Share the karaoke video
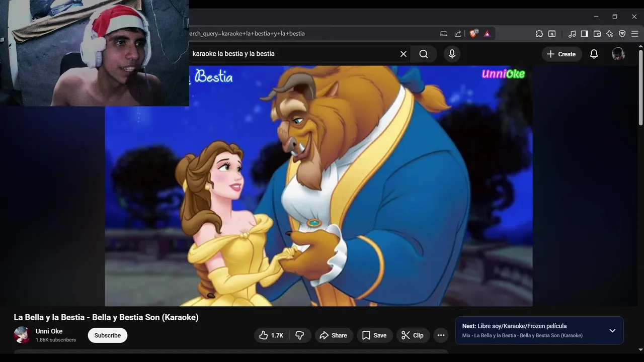This screenshot has height=362, width=644. 334,335
